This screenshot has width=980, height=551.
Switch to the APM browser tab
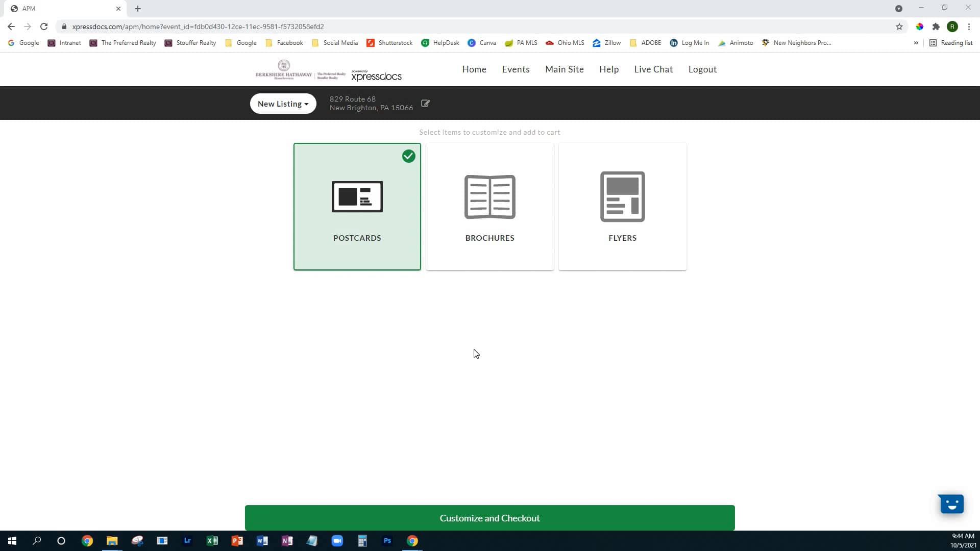[61, 8]
